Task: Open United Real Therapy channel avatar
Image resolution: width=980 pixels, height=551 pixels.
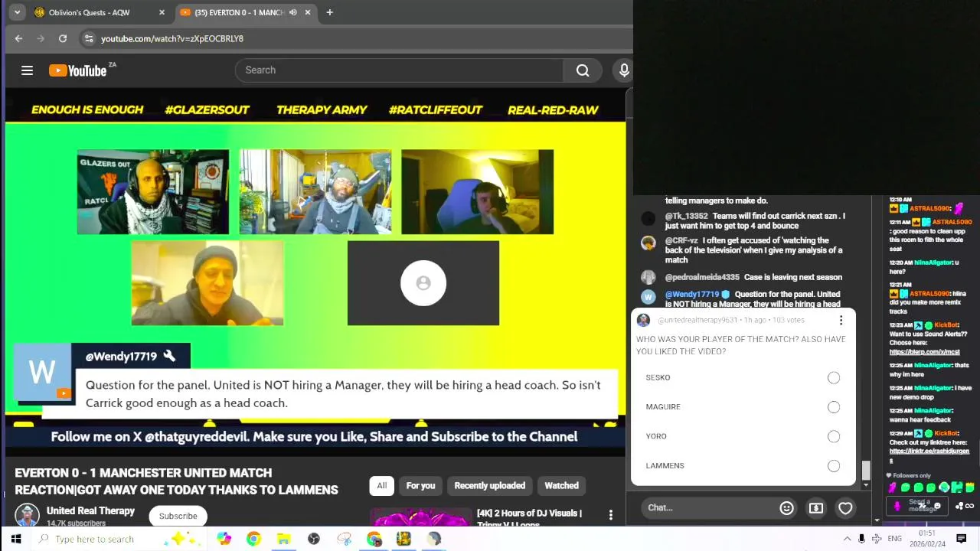Action: [27, 515]
